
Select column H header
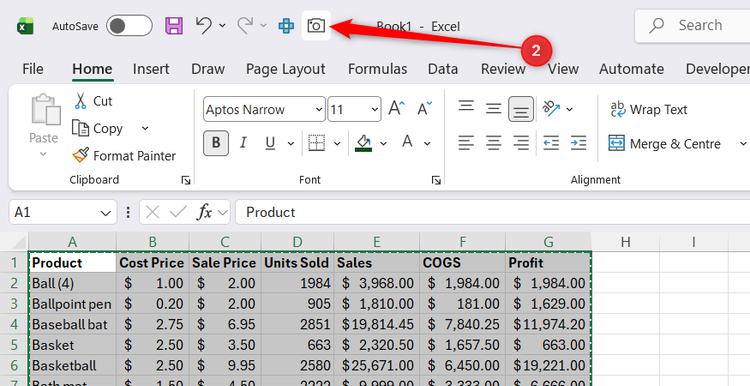[625, 242]
